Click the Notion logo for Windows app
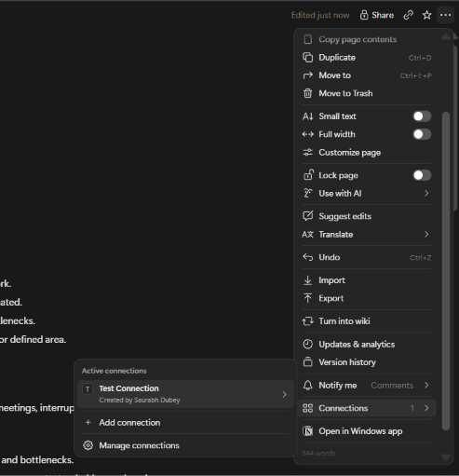Image resolution: width=459 pixels, height=476 pixels. pyautogui.click(x=307, y=431)
